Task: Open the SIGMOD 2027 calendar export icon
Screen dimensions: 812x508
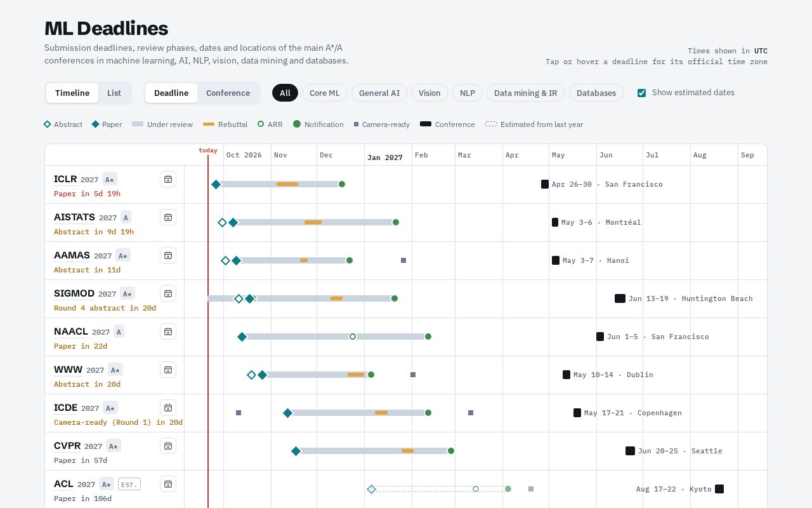Action: click(x=168, y=293)
